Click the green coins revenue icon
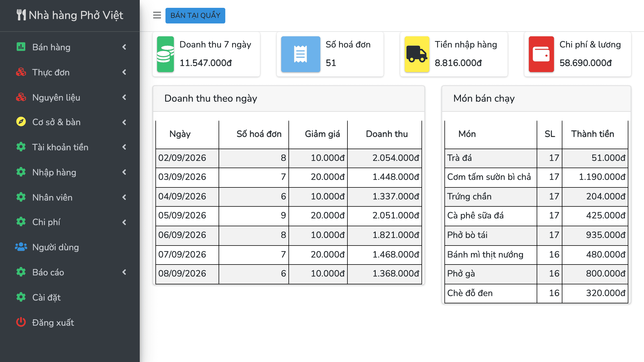Screen dimensions: 644x362 (x=165, y=54)
